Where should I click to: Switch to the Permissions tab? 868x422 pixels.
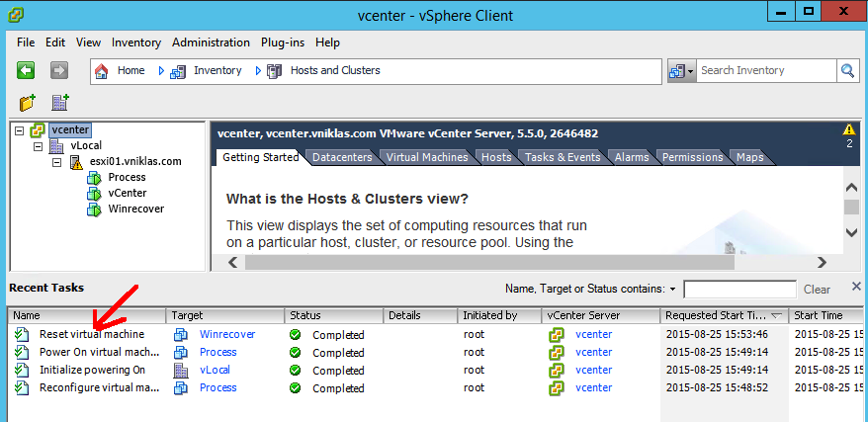point(692,157)
